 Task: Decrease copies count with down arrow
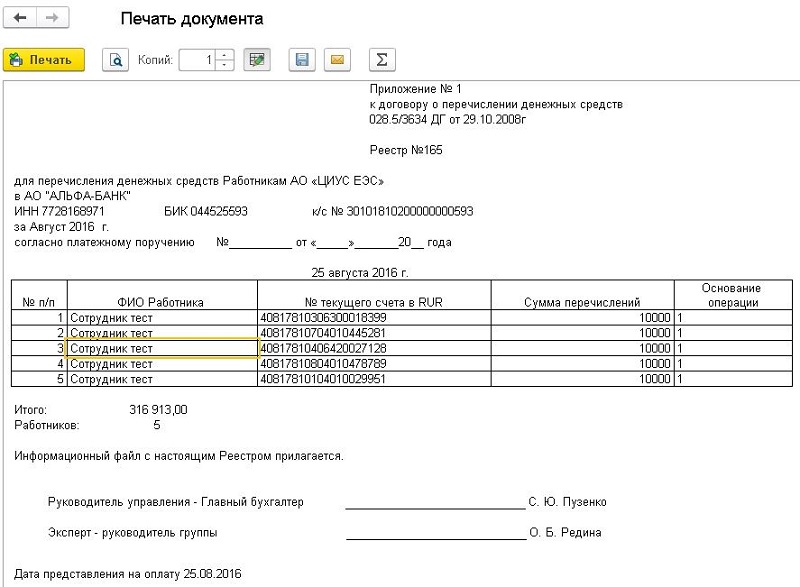tap(225, 65)
